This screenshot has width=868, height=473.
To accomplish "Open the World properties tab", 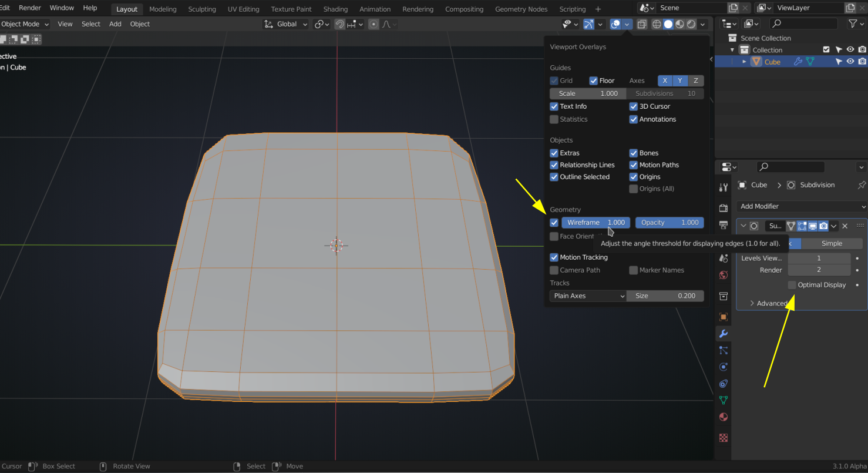I will click(724, 275).
